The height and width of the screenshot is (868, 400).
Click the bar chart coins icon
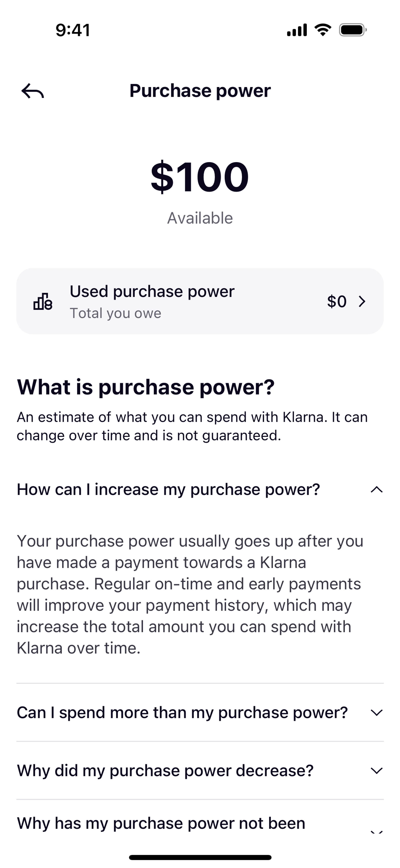point(43,301)
